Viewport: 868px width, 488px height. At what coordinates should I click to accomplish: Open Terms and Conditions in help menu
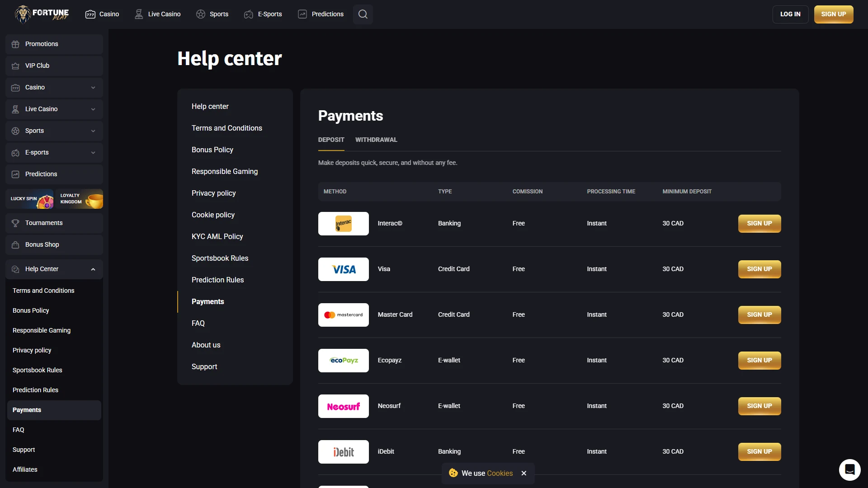click(227, 128)
